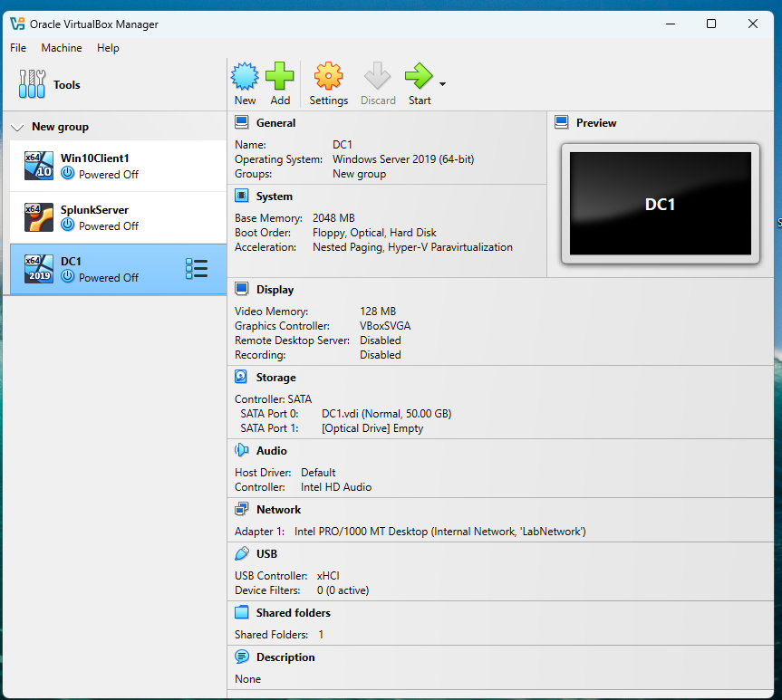Click the General section monitor icon
The height and width of the screenshot is (700, 782).
(x=242, y=122)
